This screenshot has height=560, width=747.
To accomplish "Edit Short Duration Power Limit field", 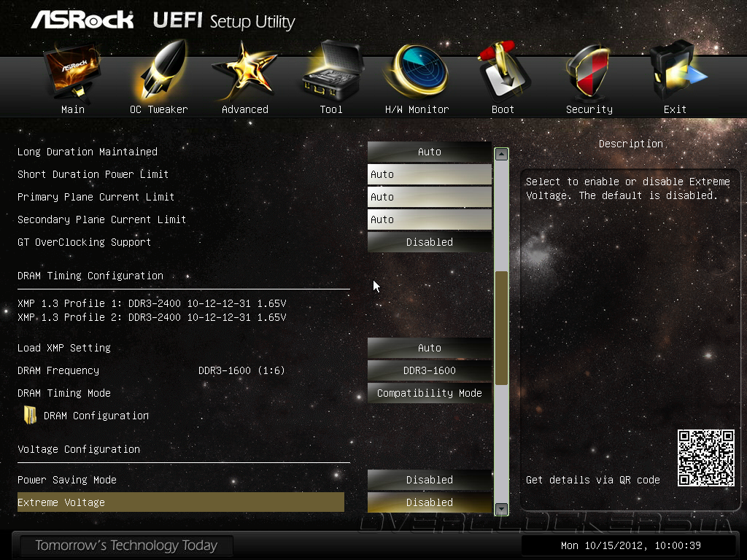I will click(429, 174).
